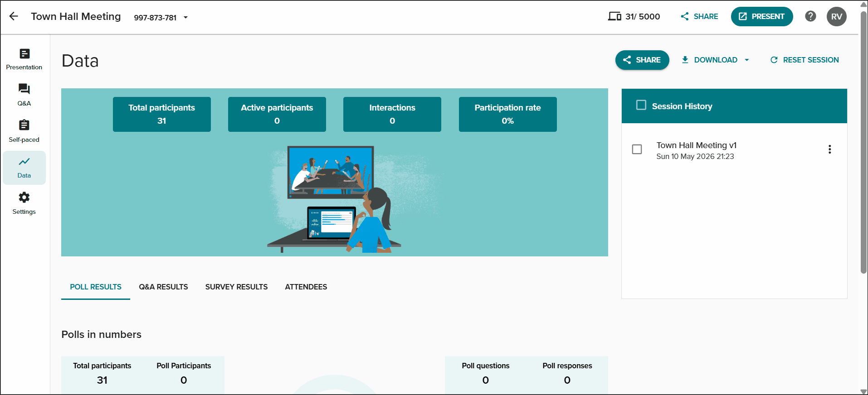The image size is (868, 395).
Task: Click the help question mark icon
Action: (x=810, y=16)
